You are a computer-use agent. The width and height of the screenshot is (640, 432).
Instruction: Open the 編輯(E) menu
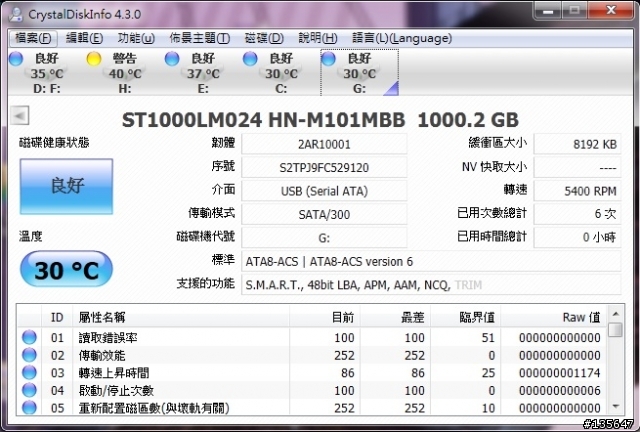pos(84,38)
